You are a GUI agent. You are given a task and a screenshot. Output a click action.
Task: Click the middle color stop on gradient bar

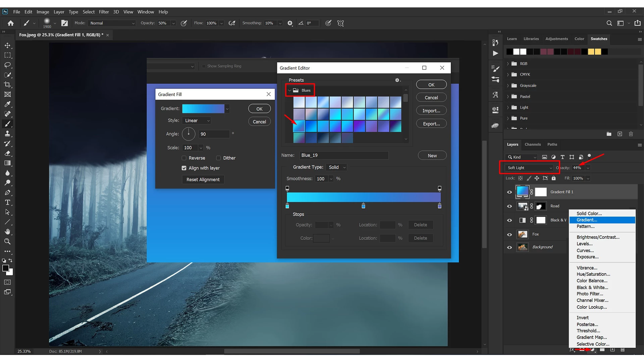click(x=363, y=206)
